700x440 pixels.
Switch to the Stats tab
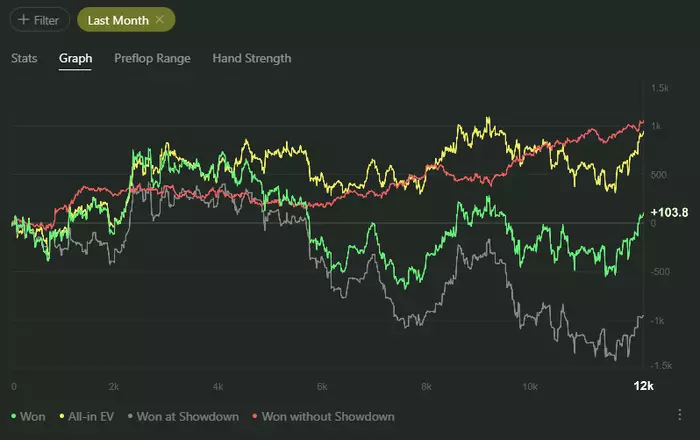click(x=24, y=58)
